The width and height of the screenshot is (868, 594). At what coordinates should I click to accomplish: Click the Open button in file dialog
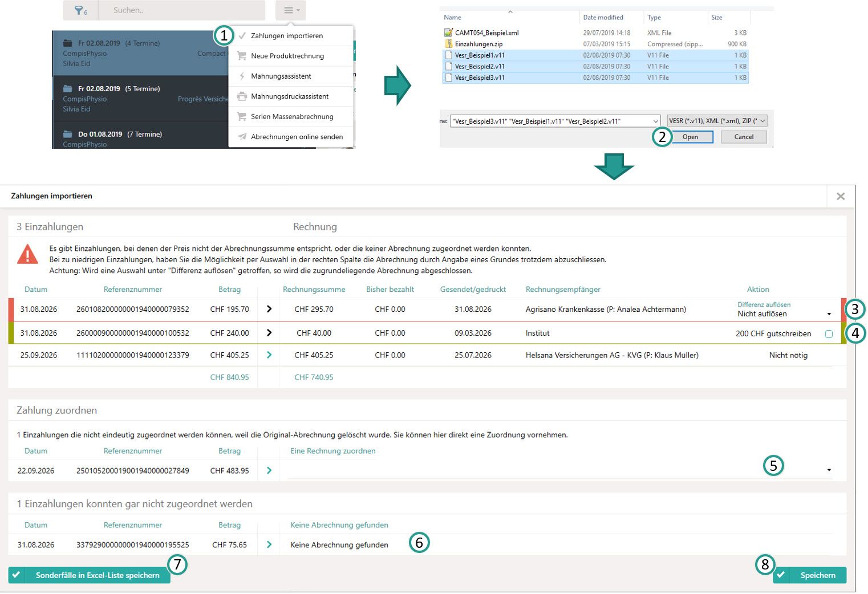690,137
